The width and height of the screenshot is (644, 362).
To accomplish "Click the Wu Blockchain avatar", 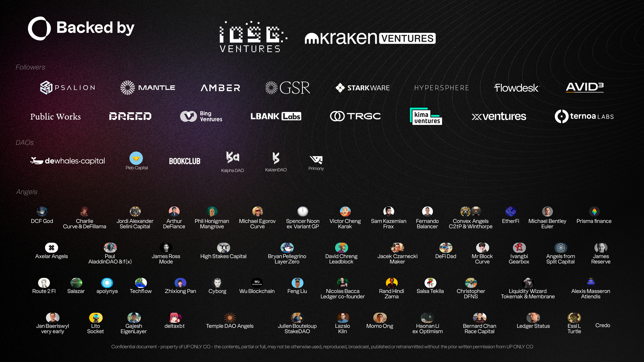I will 257,283.
